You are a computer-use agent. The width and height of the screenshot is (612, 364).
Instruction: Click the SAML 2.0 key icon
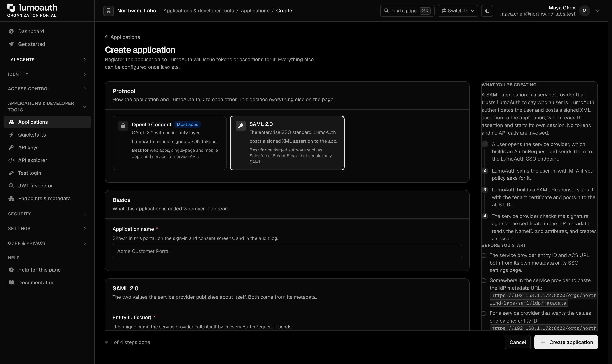(241, 126)
